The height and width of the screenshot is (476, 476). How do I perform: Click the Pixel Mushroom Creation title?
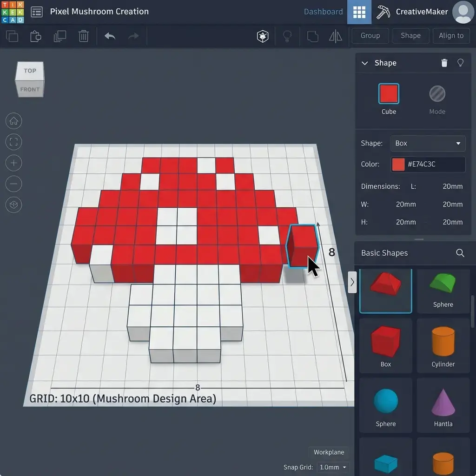click(99, 12)
